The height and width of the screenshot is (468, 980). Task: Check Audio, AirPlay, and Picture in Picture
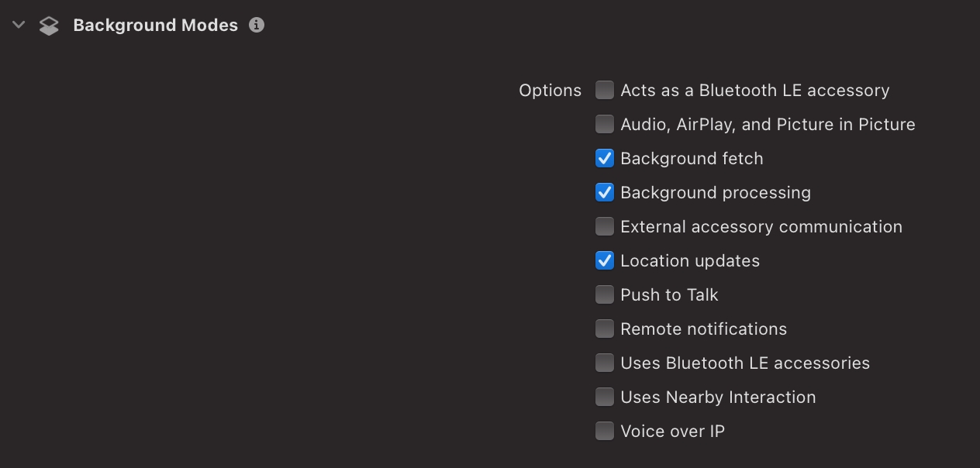[605, 124]
